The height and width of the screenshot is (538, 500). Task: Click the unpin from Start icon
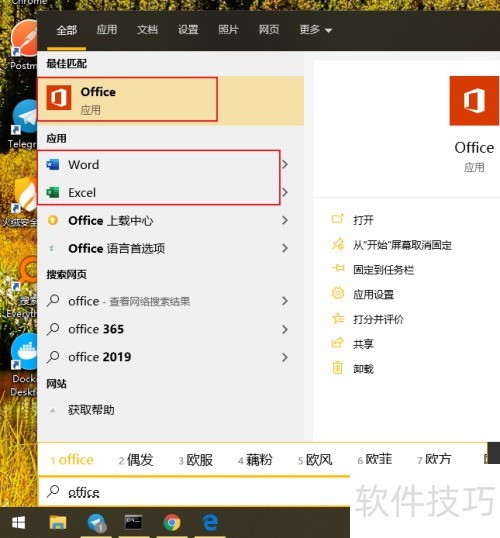[x=337, y=244]
